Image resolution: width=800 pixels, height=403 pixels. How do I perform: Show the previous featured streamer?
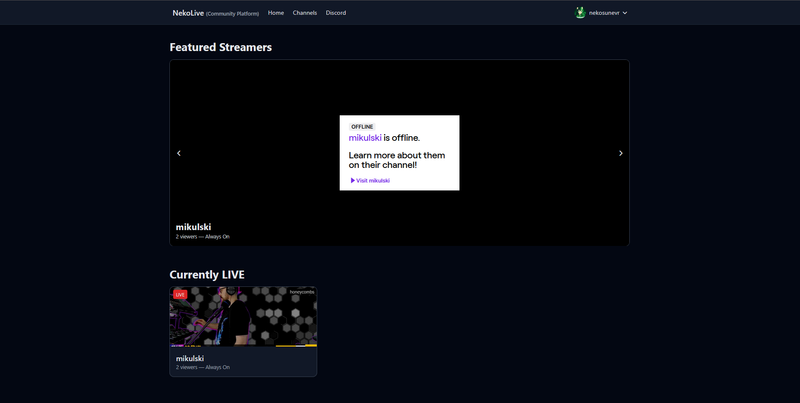point(179,153)
